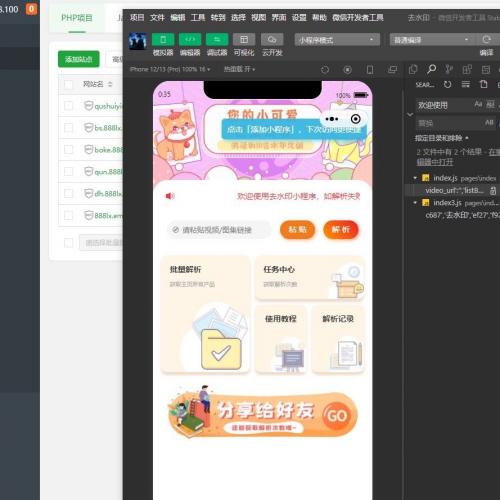Collapse the index3.js search result group
The height and width of the screenshot is (500, 500).
[x=415, y=203]
